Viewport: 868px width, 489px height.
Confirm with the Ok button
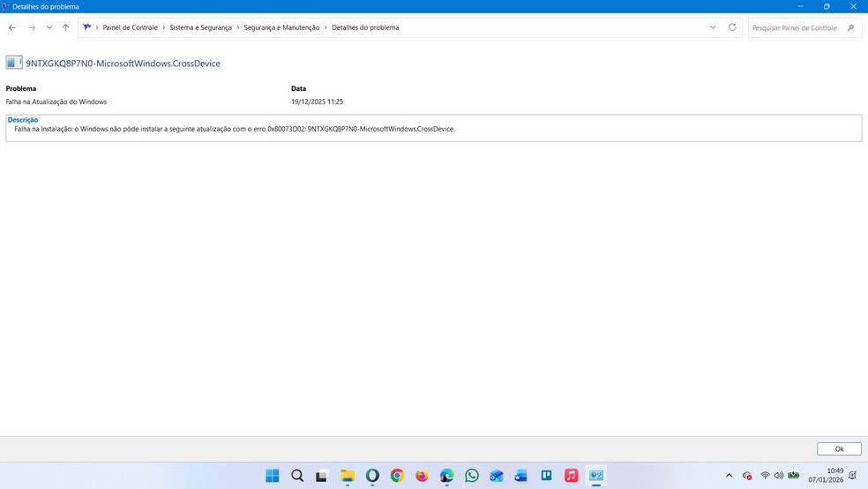coord(839,449)
